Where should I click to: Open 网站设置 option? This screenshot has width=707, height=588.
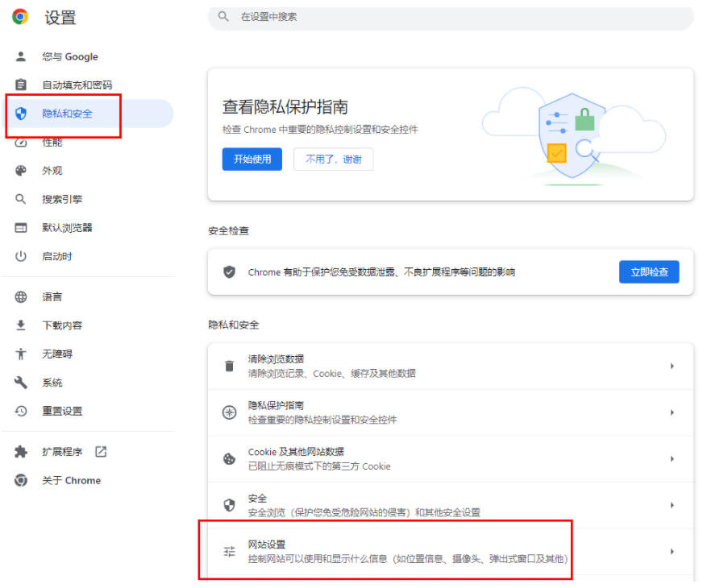pos(451,552)
